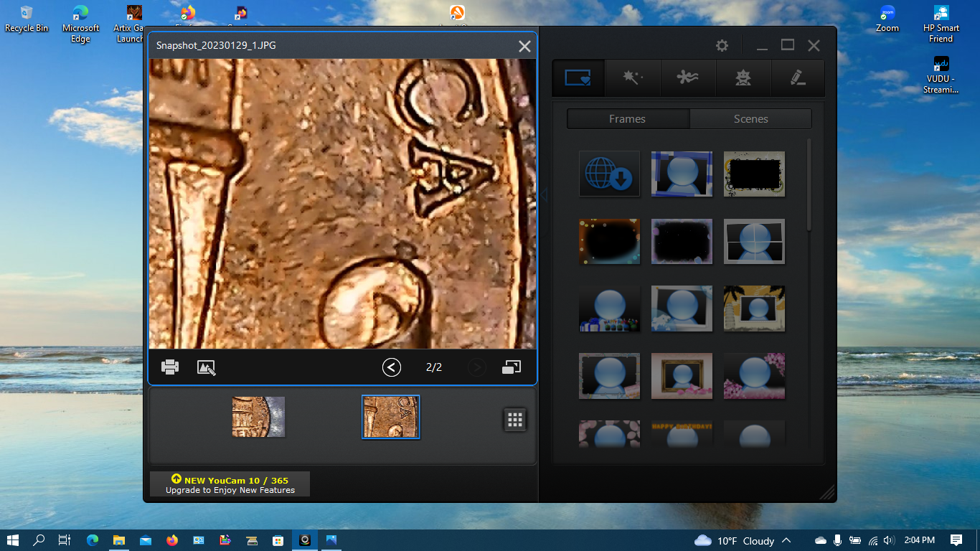
Task: Select the highlighted second snapshot thumbnail
Action: pyautogui.click(x=390, y=417)
